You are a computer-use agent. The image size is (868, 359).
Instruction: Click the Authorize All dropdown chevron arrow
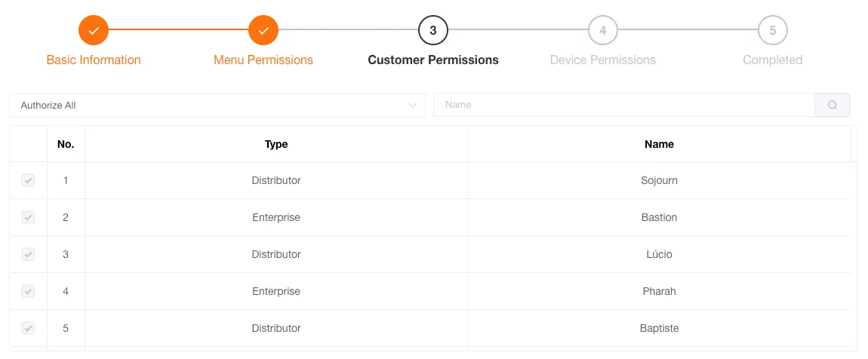(412, 106)
